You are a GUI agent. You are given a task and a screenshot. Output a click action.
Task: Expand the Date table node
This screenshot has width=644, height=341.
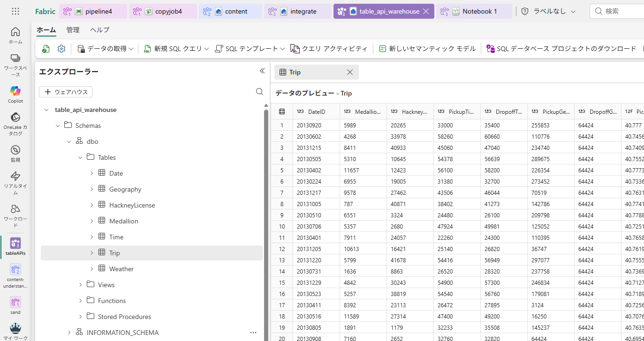[91, 173]
